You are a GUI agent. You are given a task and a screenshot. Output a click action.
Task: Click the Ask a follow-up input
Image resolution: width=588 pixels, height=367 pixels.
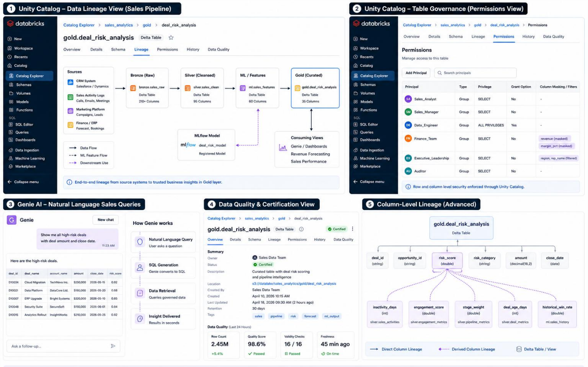[63, 346]
